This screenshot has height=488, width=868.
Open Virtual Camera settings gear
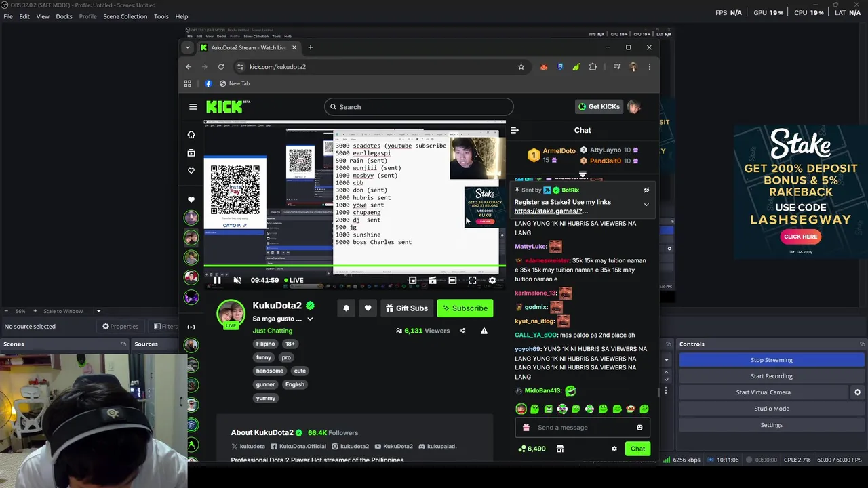(x=857, y=392)
